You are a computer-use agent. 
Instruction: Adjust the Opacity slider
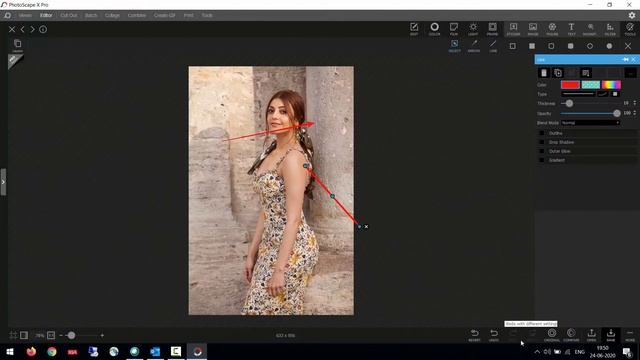coord(616,113)
